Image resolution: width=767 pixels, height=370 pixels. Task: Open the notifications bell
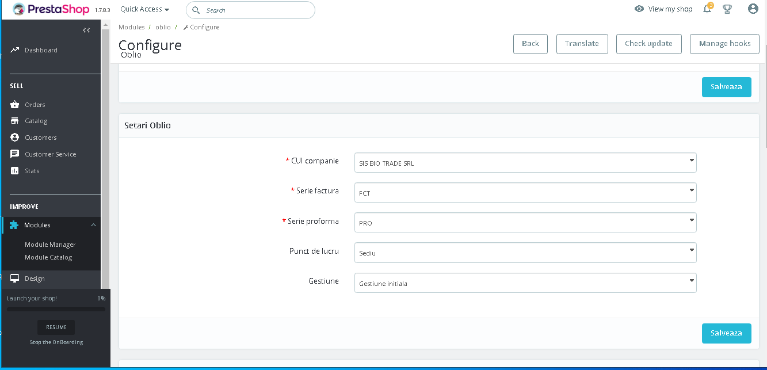(x=707, y=9)
